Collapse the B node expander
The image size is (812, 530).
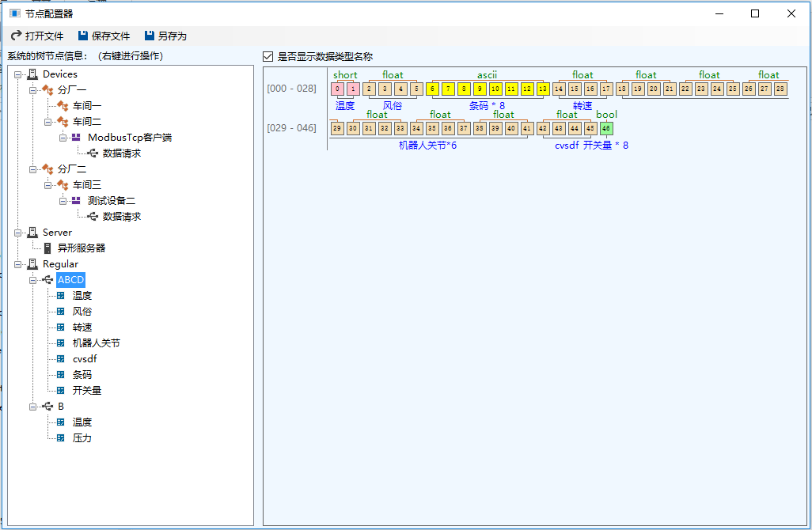pyautogui.click(x=32, y=407)
